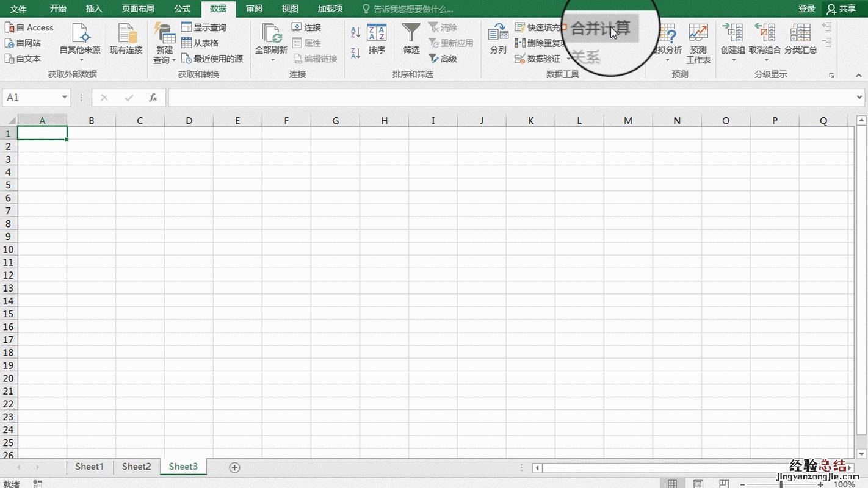Click the 排序 (Sort) icon
Viewport: 868px width, 488px height.
point(377,34)
